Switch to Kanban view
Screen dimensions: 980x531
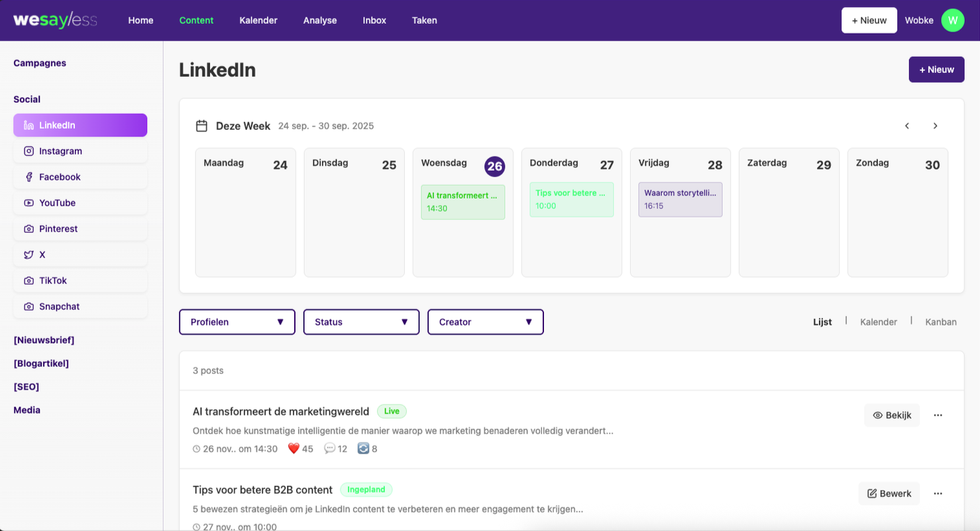(941, 322)
